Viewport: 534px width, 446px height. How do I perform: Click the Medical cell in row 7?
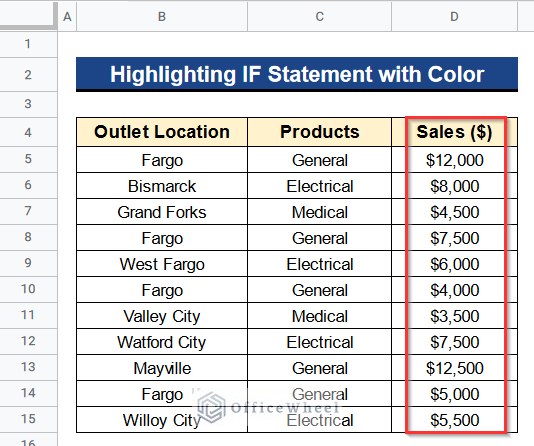pyautogui.click(x=319, y=212)
